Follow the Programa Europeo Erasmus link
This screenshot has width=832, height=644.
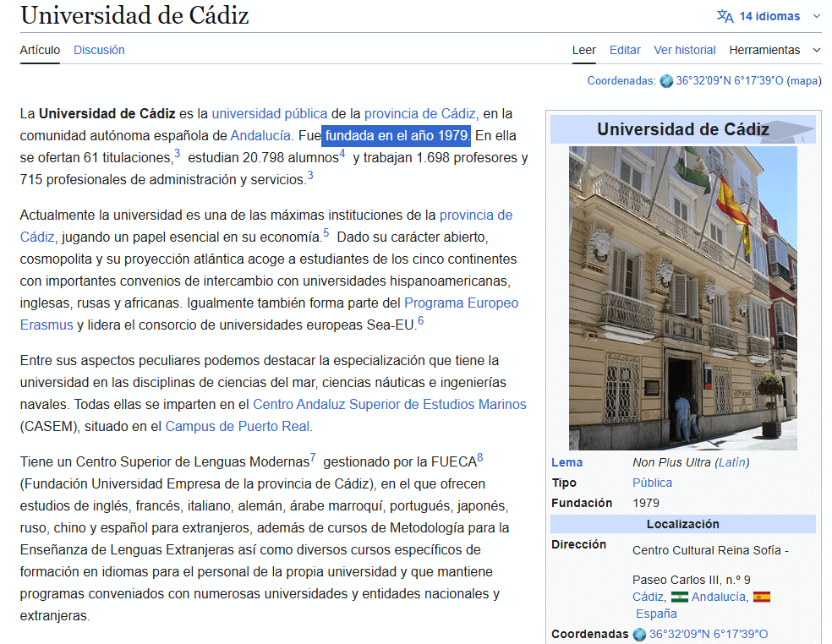pos(461,303)
